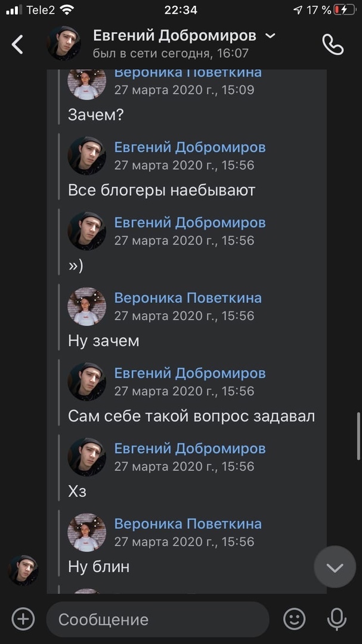This screenshot has width=362, height=644.
Task: Tap sender avatar at bottom-left of forwarded messages
Action: click(x=23, y=571)
